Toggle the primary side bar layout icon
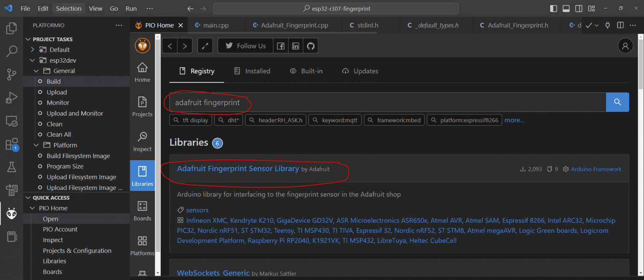This screenshot has height=280, width=644. coord(554,8)
